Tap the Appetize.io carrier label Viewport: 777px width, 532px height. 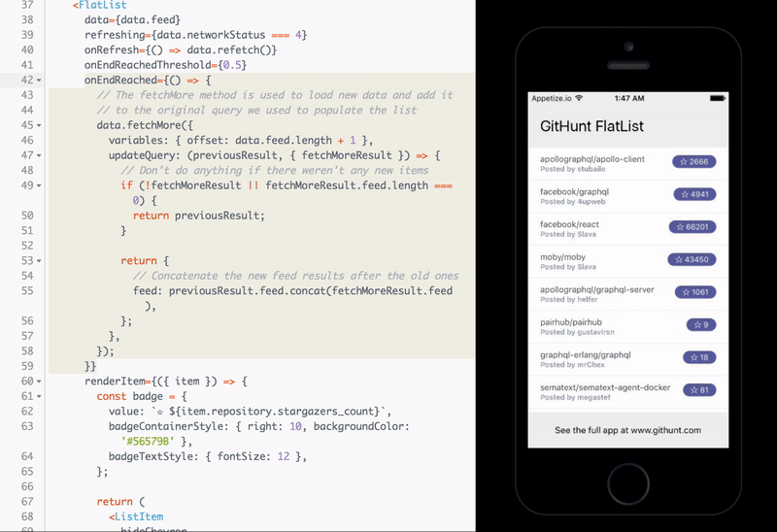click(552, 98)
